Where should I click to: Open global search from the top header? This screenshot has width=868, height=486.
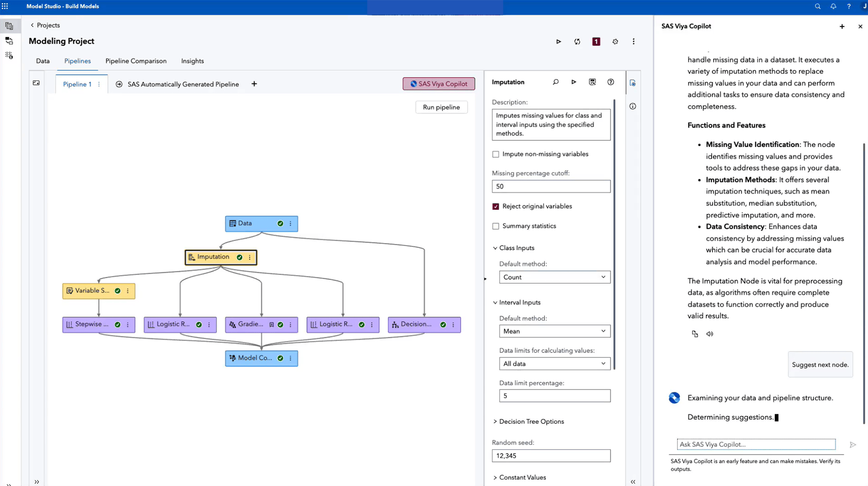point(817,6)
